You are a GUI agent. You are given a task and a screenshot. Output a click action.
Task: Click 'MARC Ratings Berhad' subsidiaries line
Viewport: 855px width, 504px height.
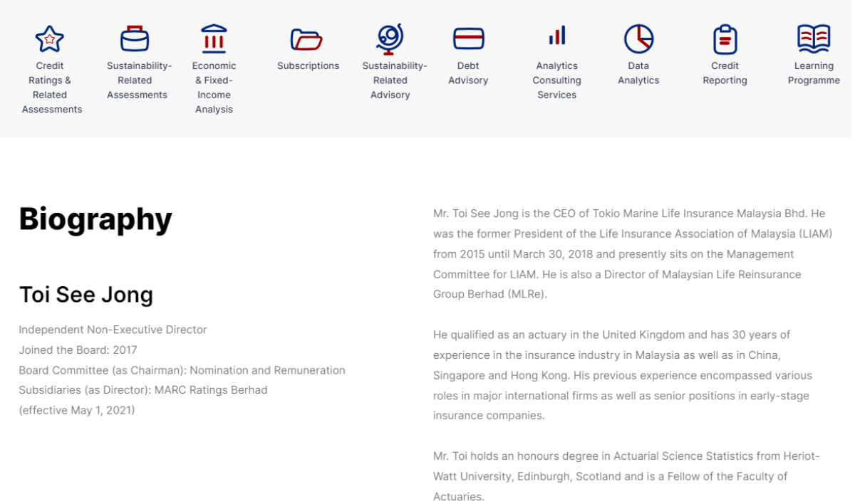tap(143, 390)
